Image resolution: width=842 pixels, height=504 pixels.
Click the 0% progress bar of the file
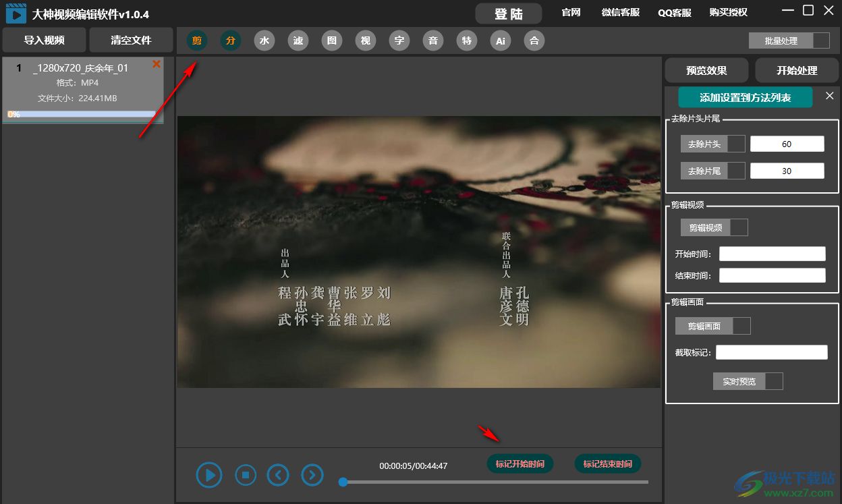(82, 115)
